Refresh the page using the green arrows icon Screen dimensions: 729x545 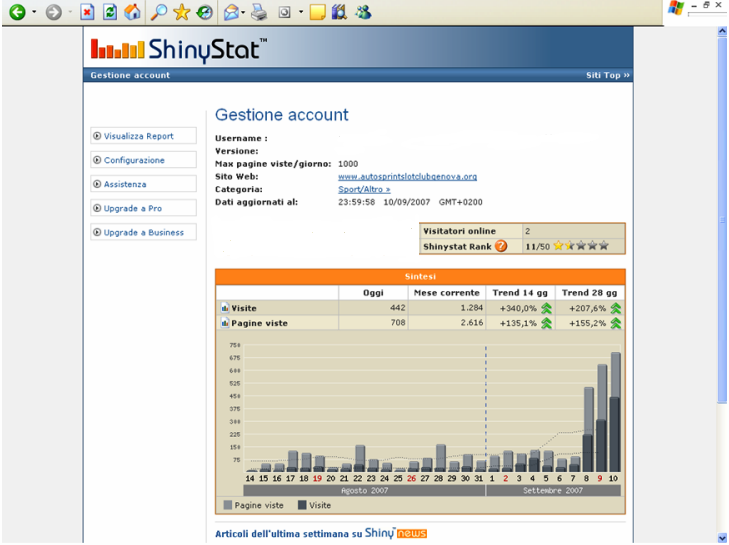[x=110, y=12]
